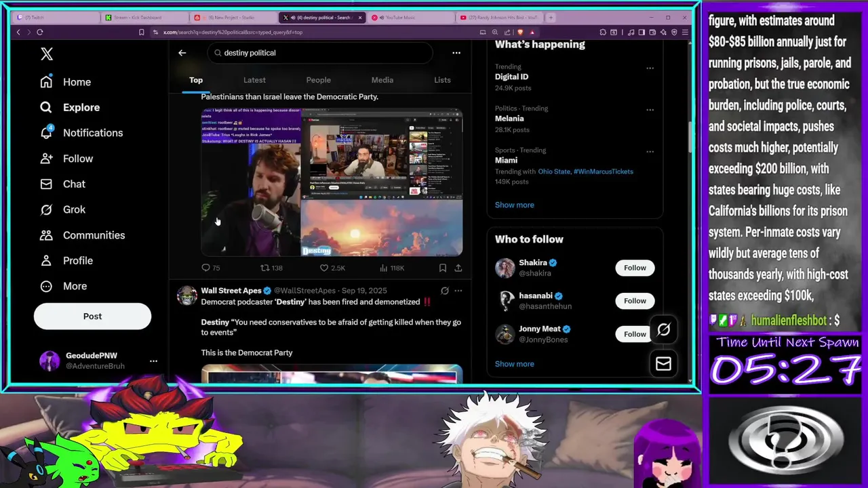Open the More menu in sidebar
Viewport: 868px width, 488px height.
(64, 286)
